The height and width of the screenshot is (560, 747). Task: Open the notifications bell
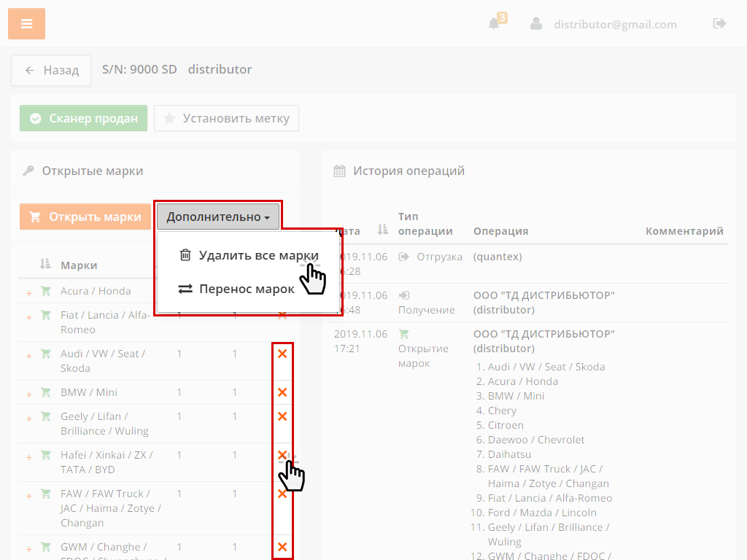tap(495, 23)
